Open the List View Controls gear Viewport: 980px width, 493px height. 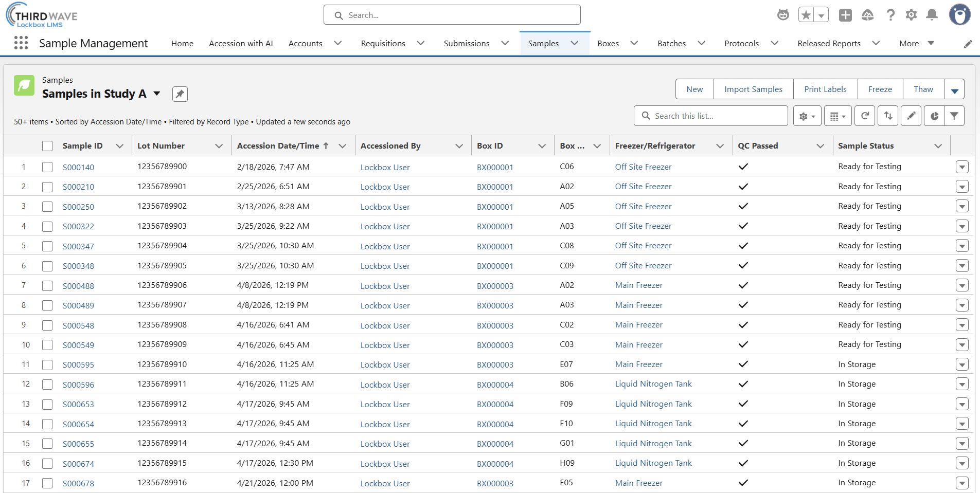(807, 116)
